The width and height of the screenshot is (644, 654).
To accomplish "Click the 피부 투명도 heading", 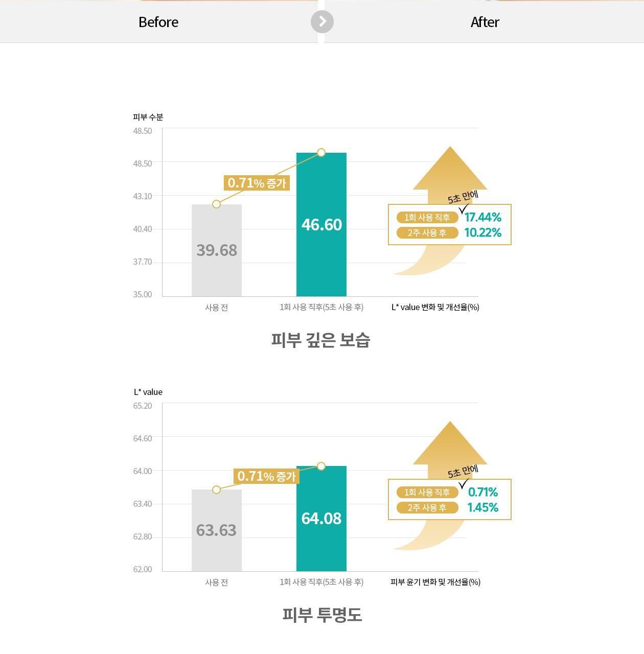I will tap(322, 615).
